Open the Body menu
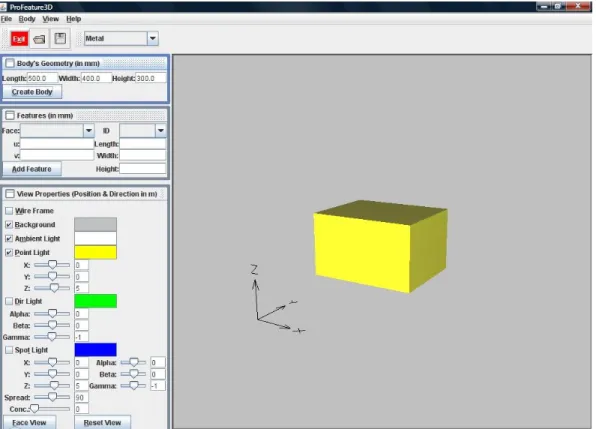The width and height of the screenshot is (596, 429). pos(27,19)
